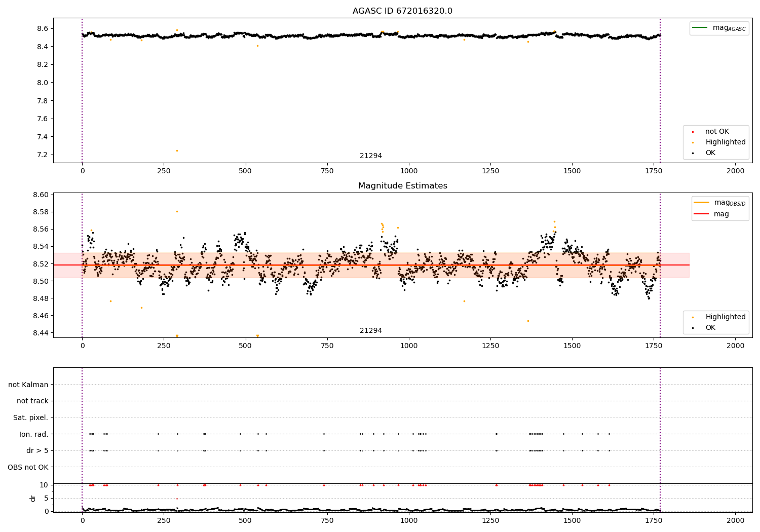Click the "10" tick on the dr axis

pyautogui.click(x=44, y=485)
